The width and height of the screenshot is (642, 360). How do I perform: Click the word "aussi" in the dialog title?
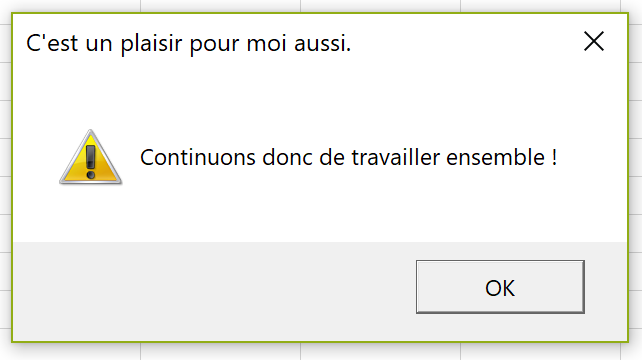[x=320, y=44]
